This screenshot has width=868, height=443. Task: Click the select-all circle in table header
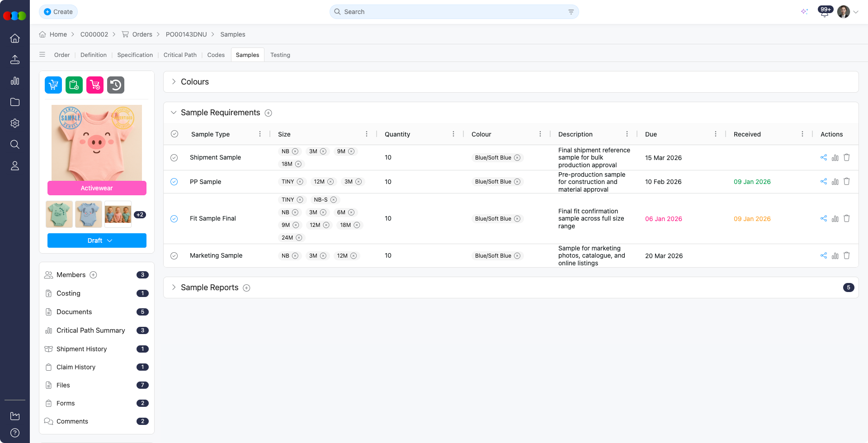click(175, 134)
